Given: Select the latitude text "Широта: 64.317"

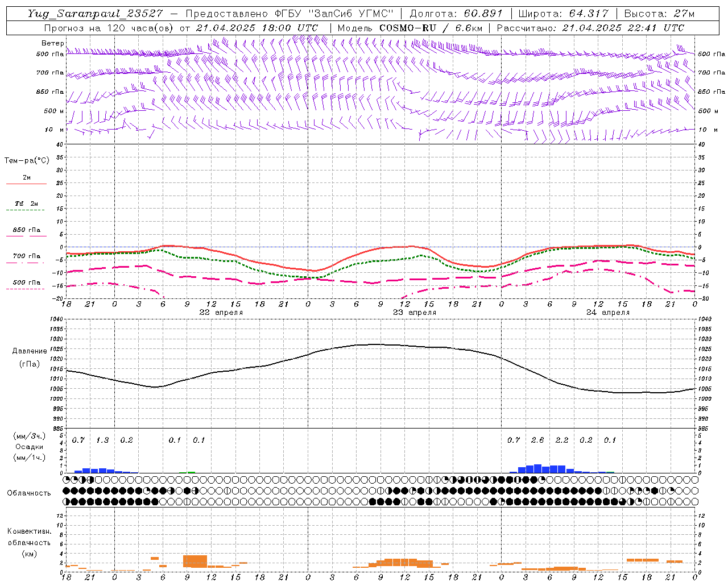Looking at the screenshot, I should pos(564,13).
